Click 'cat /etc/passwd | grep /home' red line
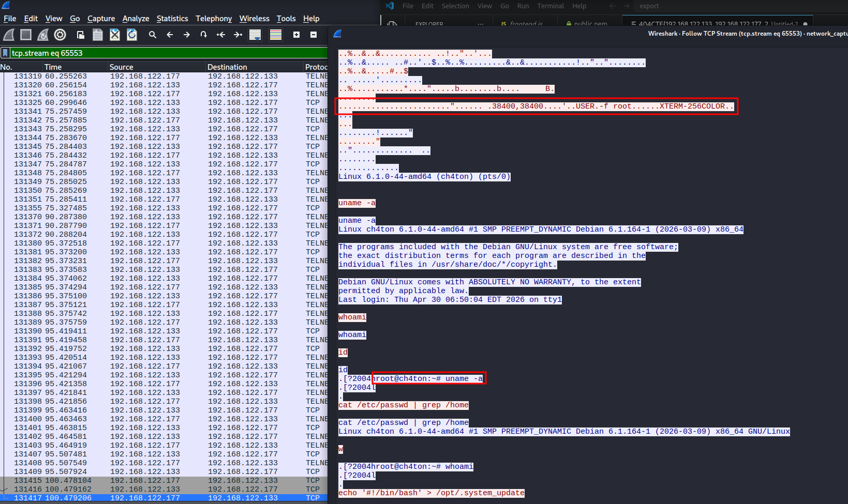848x504 pixels. pos(404,405)
